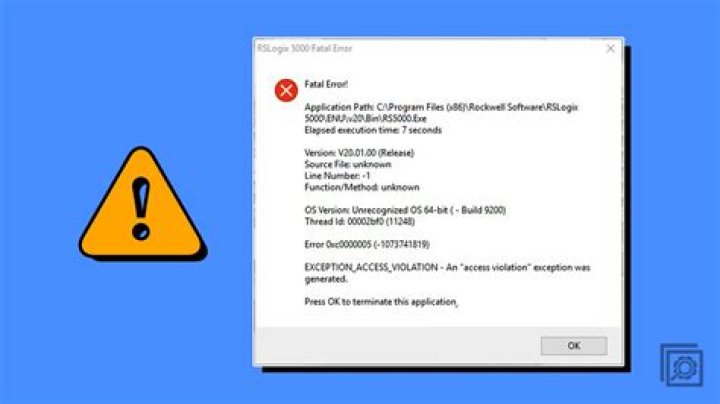
Task: Click the gear magnifier logo icon
Action: point(682,365)
